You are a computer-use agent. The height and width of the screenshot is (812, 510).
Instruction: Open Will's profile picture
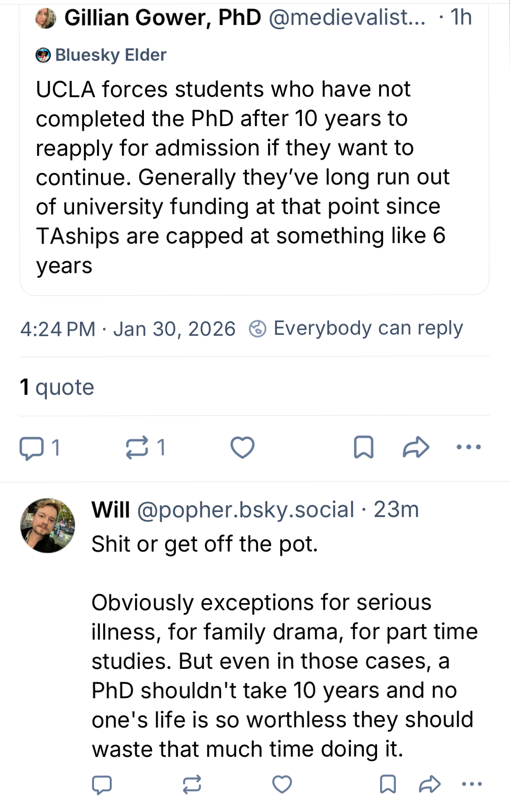(x=48, y=525)
